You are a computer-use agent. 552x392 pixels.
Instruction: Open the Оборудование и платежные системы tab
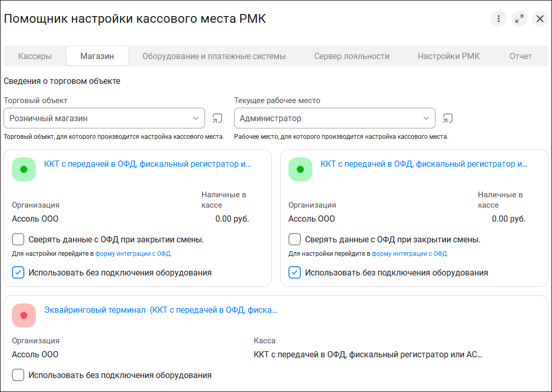point(214,56)
